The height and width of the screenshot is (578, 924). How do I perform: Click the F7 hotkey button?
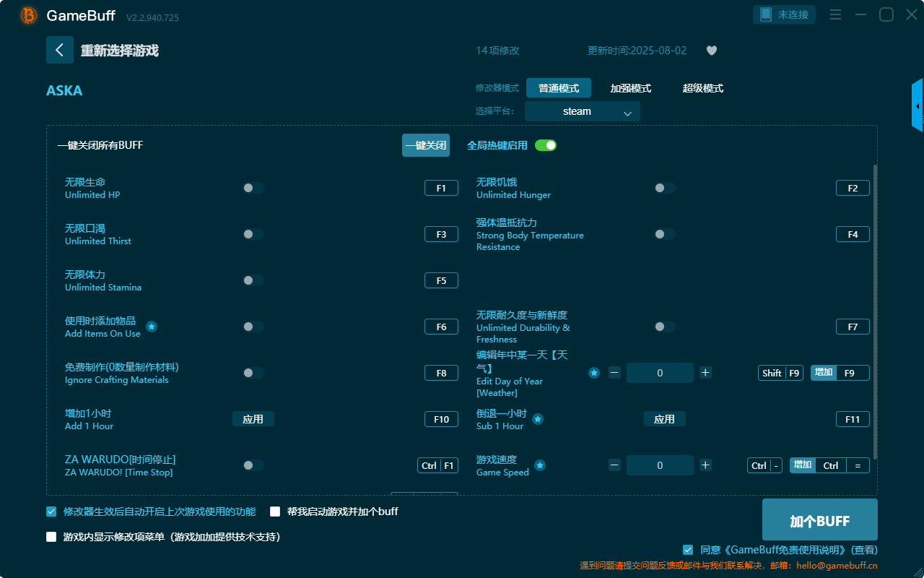[853, 327]
